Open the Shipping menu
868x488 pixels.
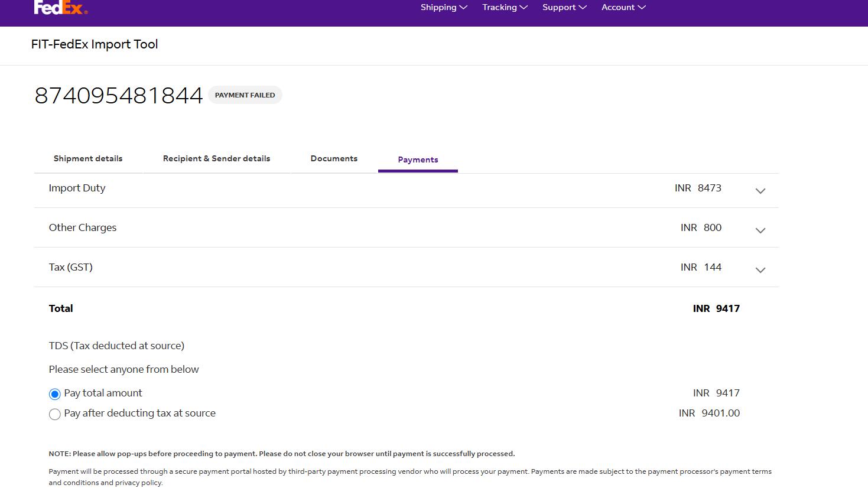(x=444, y=7)
